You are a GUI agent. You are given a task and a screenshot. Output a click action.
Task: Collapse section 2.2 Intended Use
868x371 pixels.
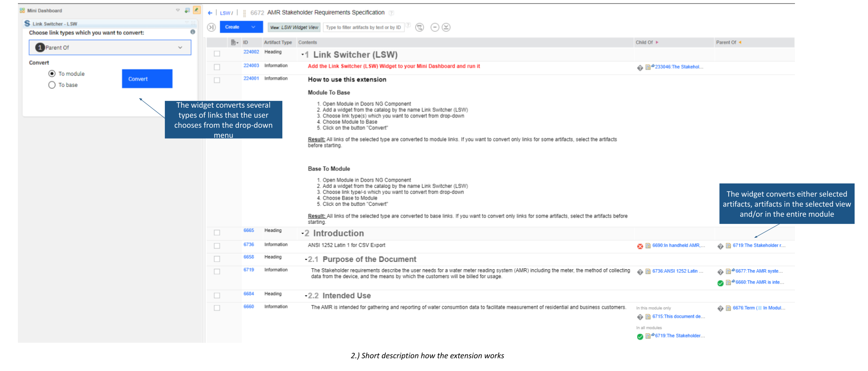[x=306, y=296]
